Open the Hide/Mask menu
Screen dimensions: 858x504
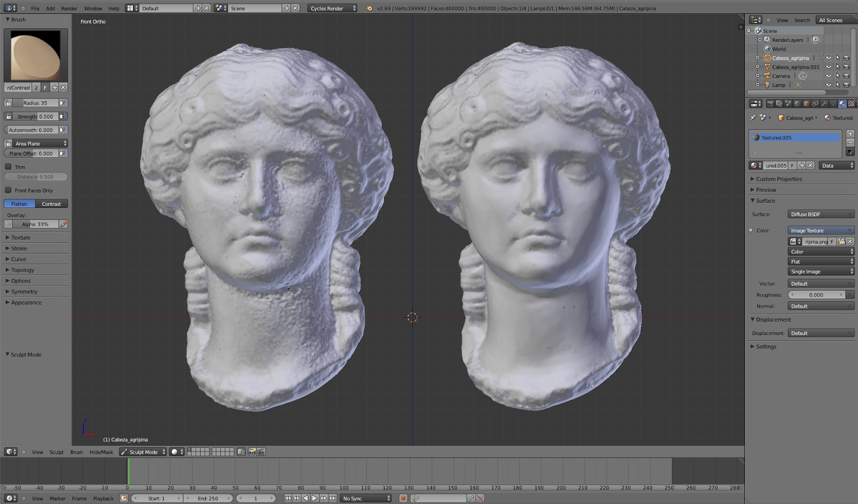click(101, 452)
